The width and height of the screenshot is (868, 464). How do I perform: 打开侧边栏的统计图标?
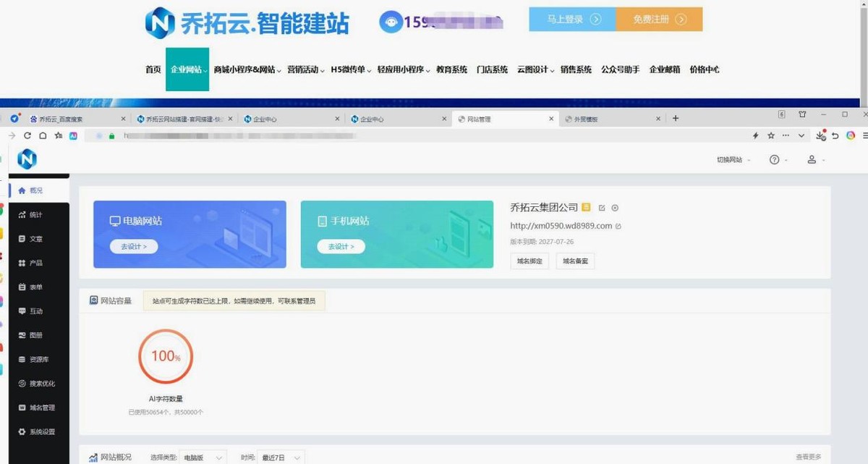click(x=22, y=214)
